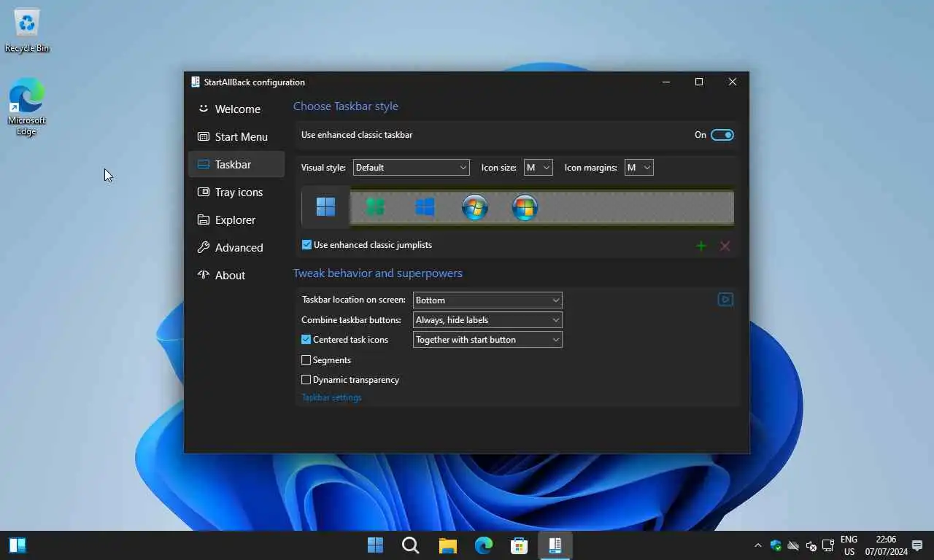This screenshot has height=560, width=934.
Task: Go to Start Menu settings section
Action: (x=236, y=136)
